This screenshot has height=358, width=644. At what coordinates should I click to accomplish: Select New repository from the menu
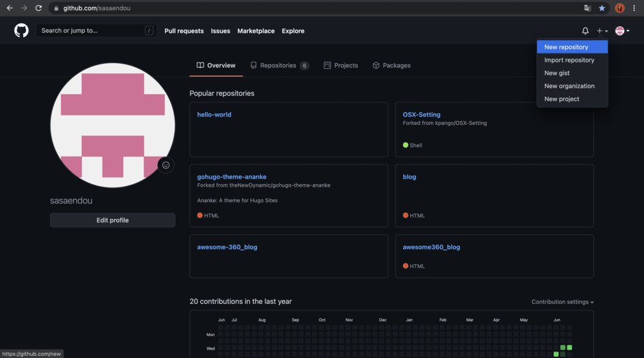(x=572, y=47)
